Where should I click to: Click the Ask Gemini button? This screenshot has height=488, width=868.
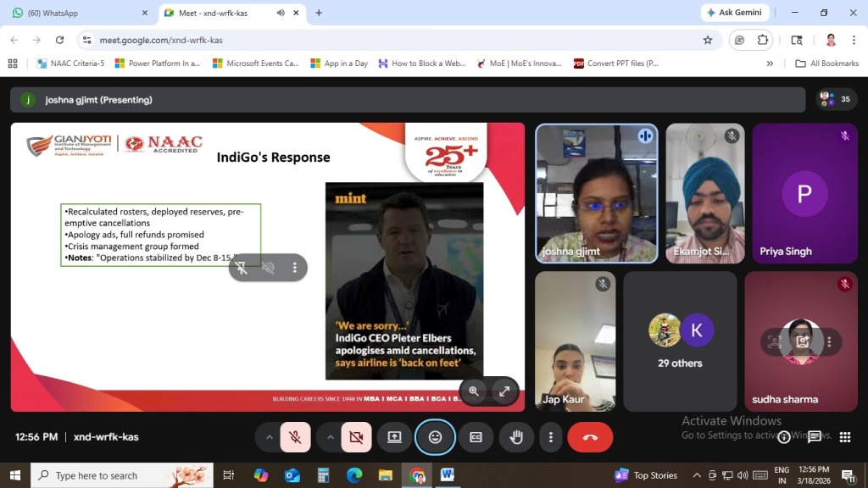[735, 13]
